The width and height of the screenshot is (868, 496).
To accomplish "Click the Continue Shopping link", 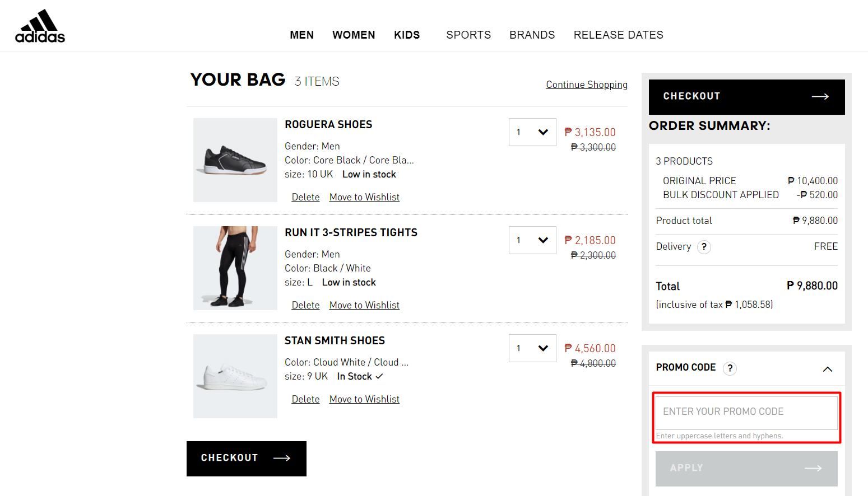I will [x=586, y=85].
